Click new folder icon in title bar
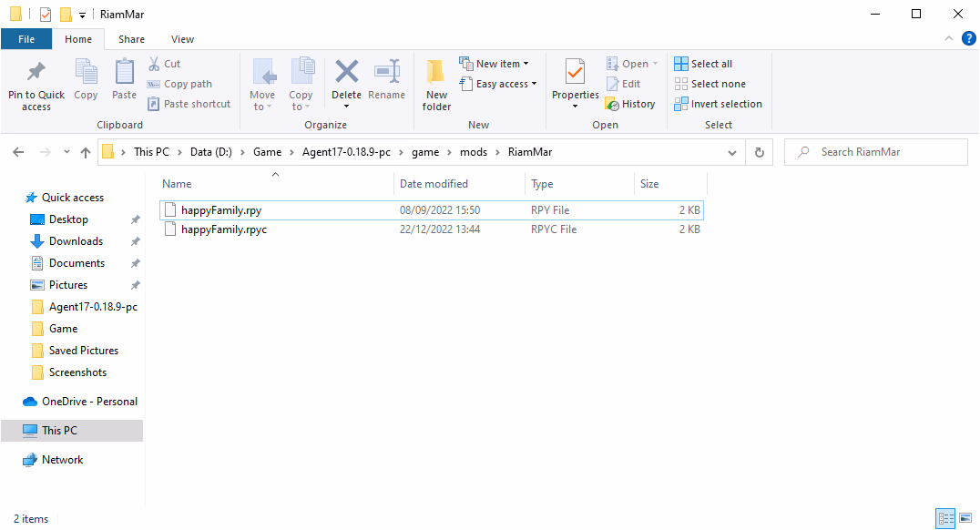 coord(66,14)
